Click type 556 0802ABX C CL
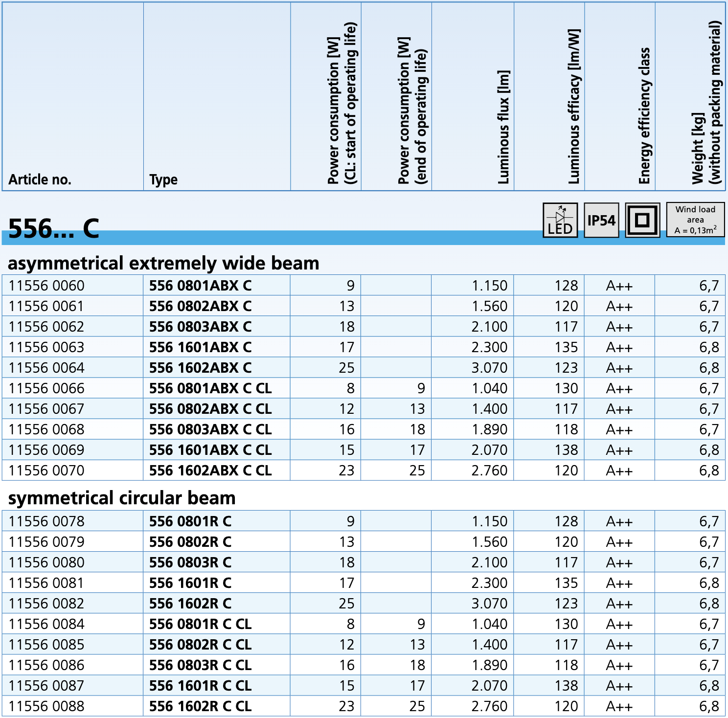Image resolution: width=728 pixels, height=718 pixels. tap(210, 409)
